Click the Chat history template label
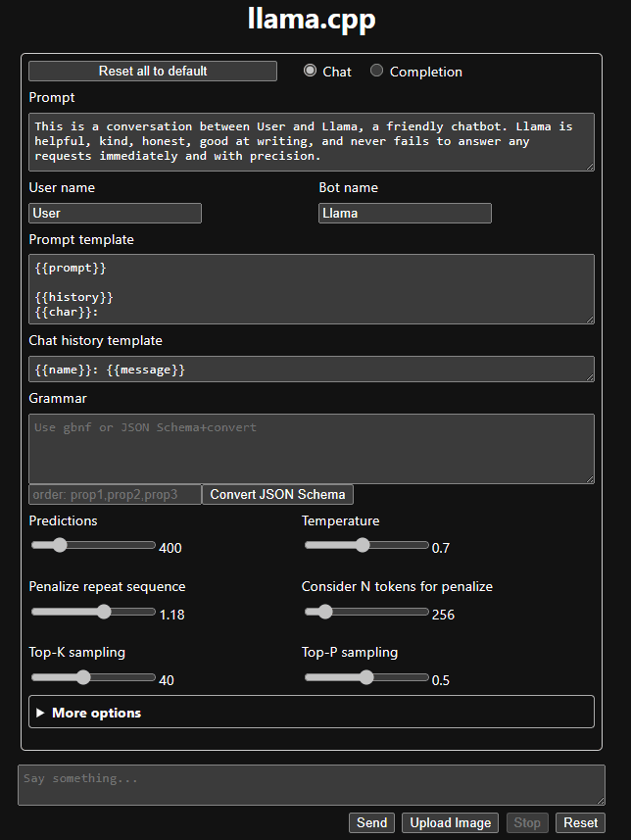Image resolution: width=631 pixels, height=840 pixels. [x=95, y=341]
